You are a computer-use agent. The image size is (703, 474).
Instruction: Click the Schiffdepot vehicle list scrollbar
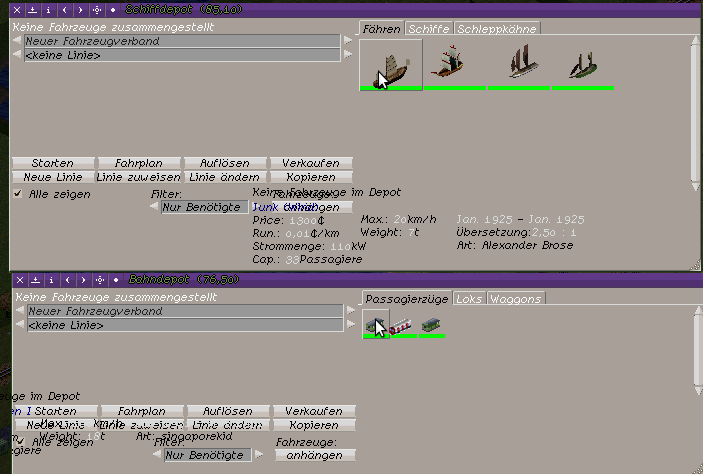pos(695,110)
